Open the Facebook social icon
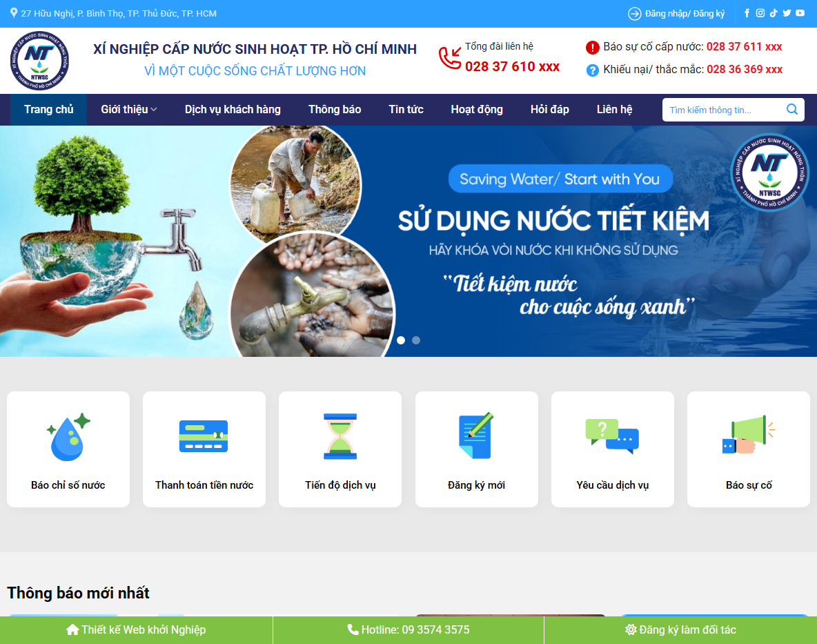This screenshot has width=817, height=644. click(747, 13)
